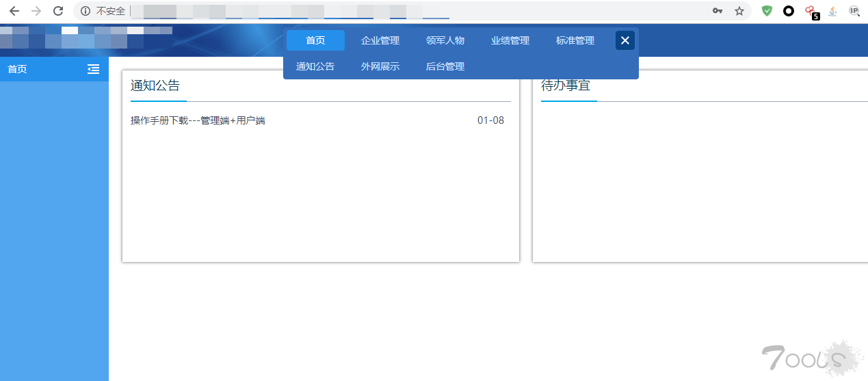Open the 外网展示 menu item
This screenshot has height=381, width=868.
point(380,66)
